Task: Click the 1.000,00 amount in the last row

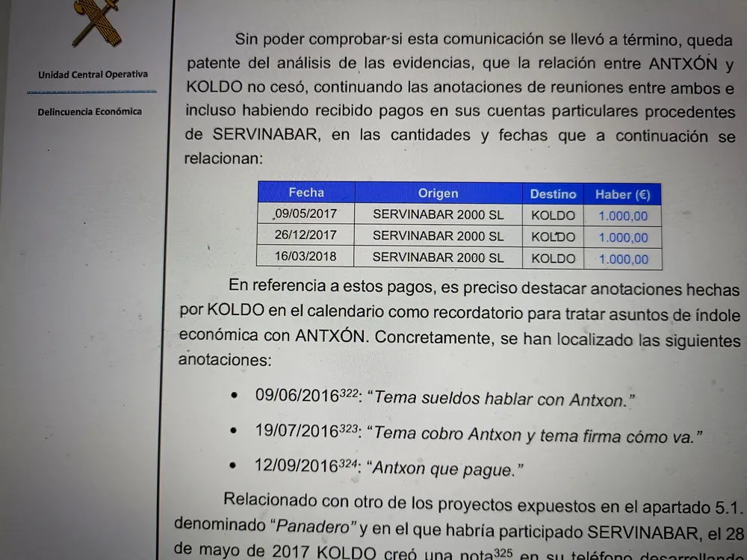Action: [x=623, y=260]
